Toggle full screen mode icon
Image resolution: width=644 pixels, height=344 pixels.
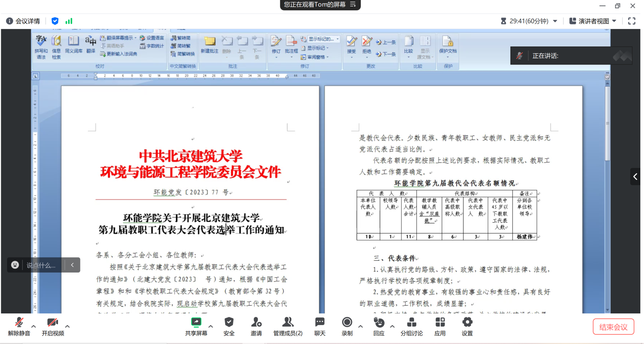pyautogui.click(x=632, y=21)
